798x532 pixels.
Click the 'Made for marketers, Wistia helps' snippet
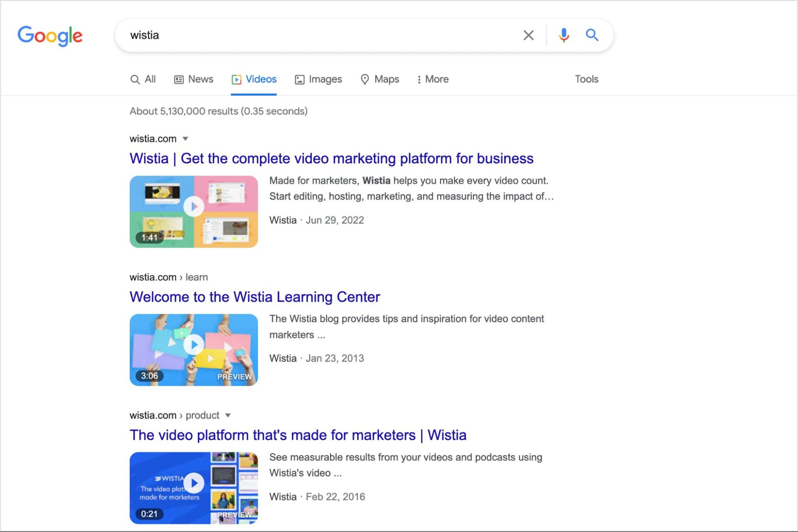pyautogui.click(x=411, y=188)
